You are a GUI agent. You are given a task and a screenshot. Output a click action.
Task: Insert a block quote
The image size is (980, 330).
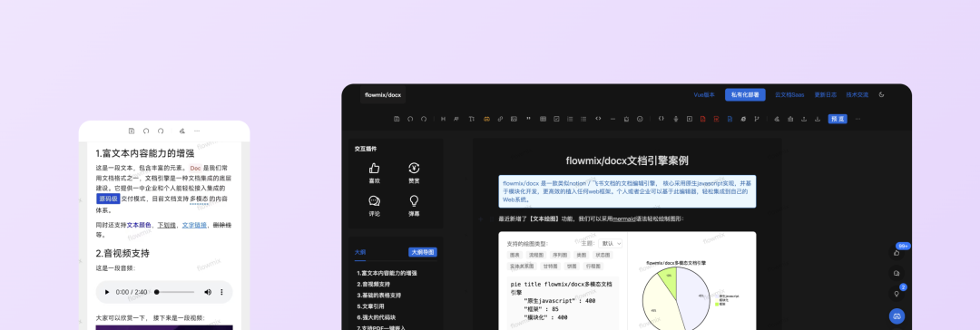(528, 118)
